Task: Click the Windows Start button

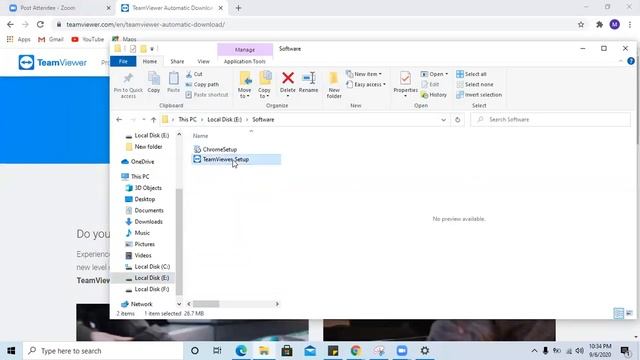Action: tap(11, 351)
